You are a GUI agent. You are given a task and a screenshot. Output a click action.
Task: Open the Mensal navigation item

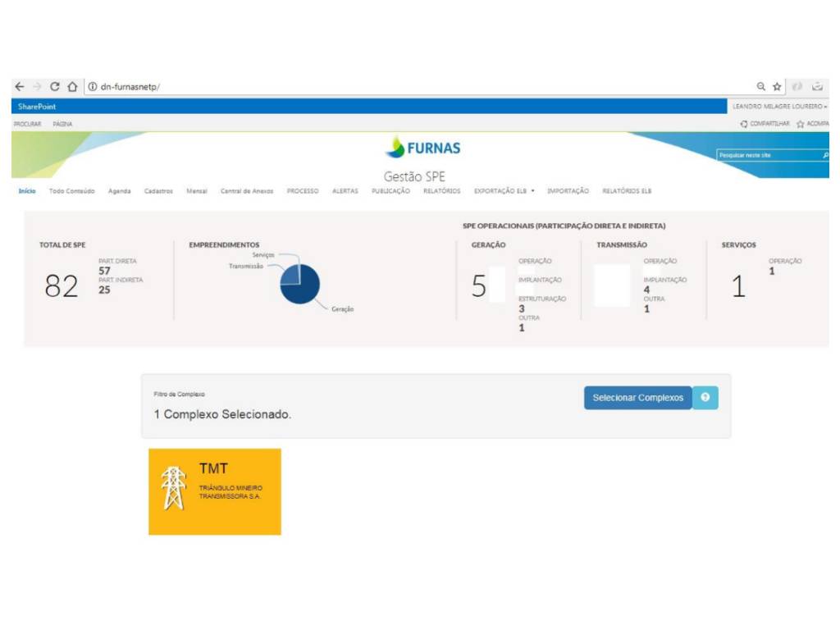pos(197,190)
